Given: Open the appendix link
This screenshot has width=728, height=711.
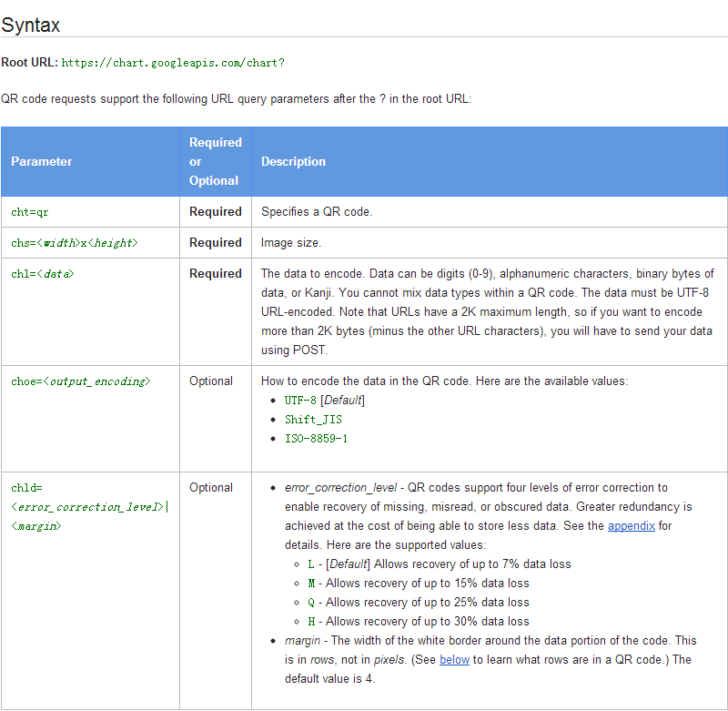Looking at the screenshot, I should click(631, 526).
